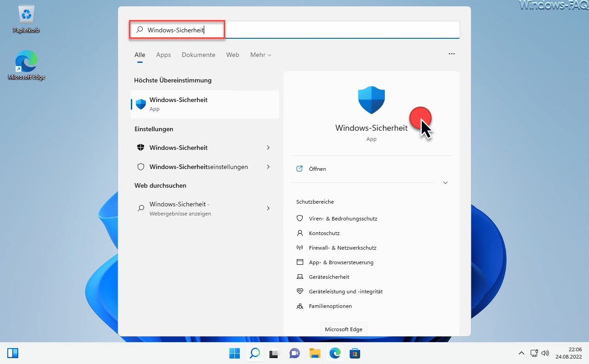The image size is (589, 364).
Task: Open App- & Browsersteuerung
Action: pyautogui.click(x=341, y=262)
